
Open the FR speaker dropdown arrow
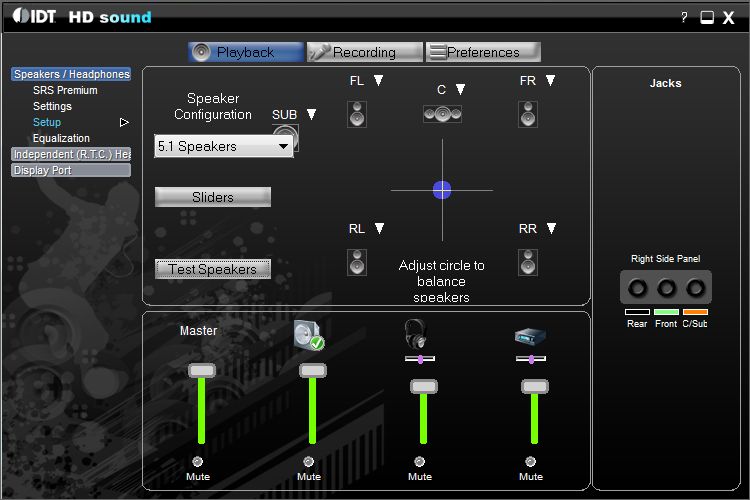point(551,80)
